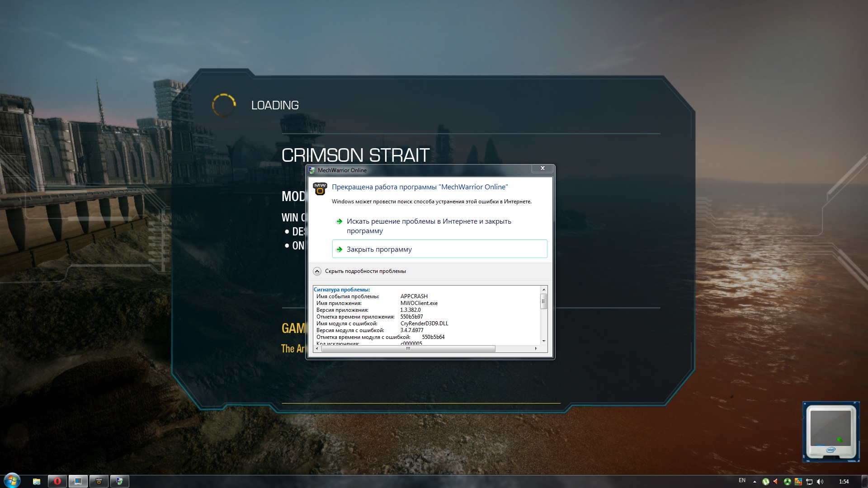Click the horizontal scrollbar in details box

(408, 349)
